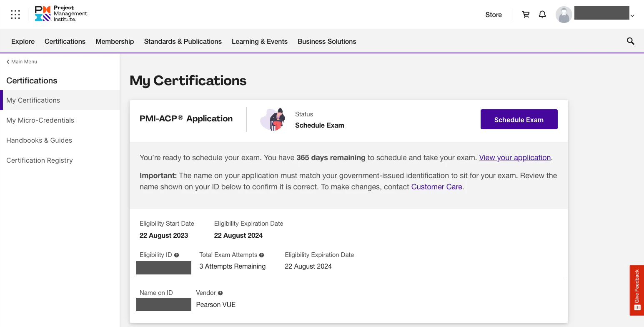The height and width of the screenshot is (327, 644).
Task: Open the Explore menu
Action: [x=23, y=41]
